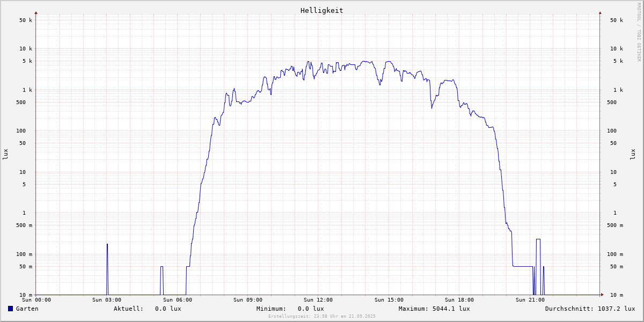Click the Sun 21:00 x-axis label
This screenshot has height=322, width=644.
pyautogui.click(x=530, y=300)
